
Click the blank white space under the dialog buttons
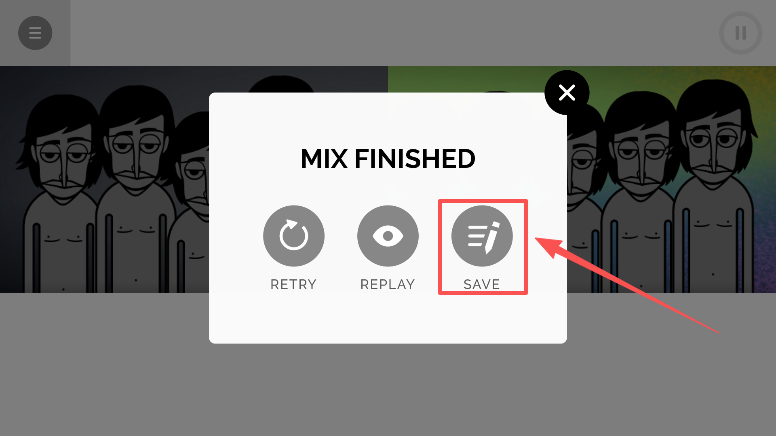pos(388,317)
